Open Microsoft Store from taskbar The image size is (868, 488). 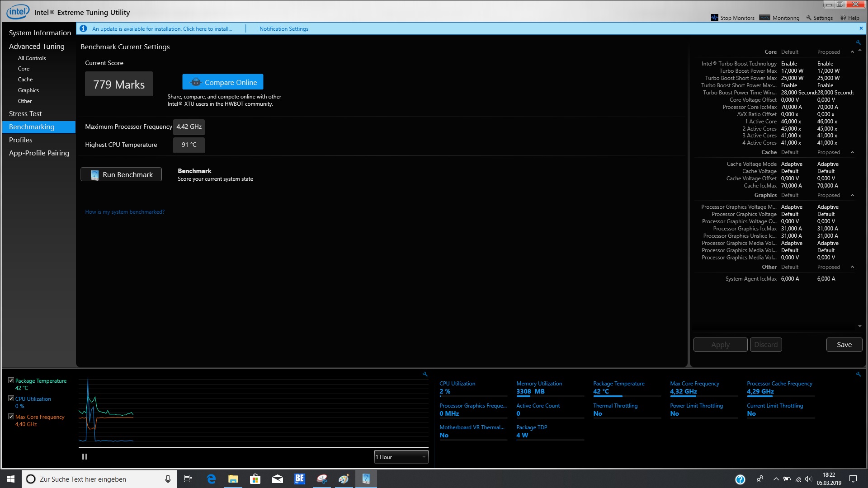[x=255, y=479]
